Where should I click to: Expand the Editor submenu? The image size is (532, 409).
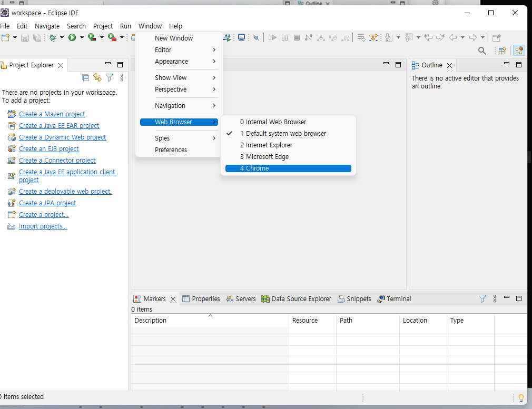pos(179,49)
